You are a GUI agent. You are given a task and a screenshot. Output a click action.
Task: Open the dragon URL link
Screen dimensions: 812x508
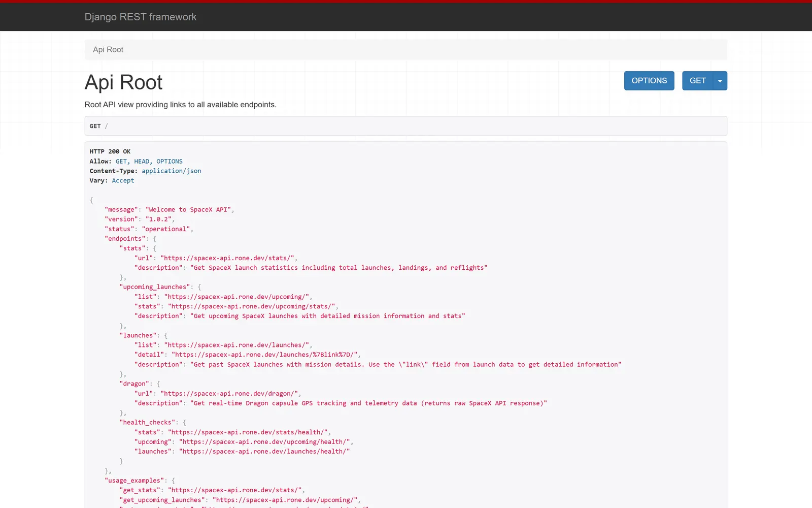click(x=229, y=393)
